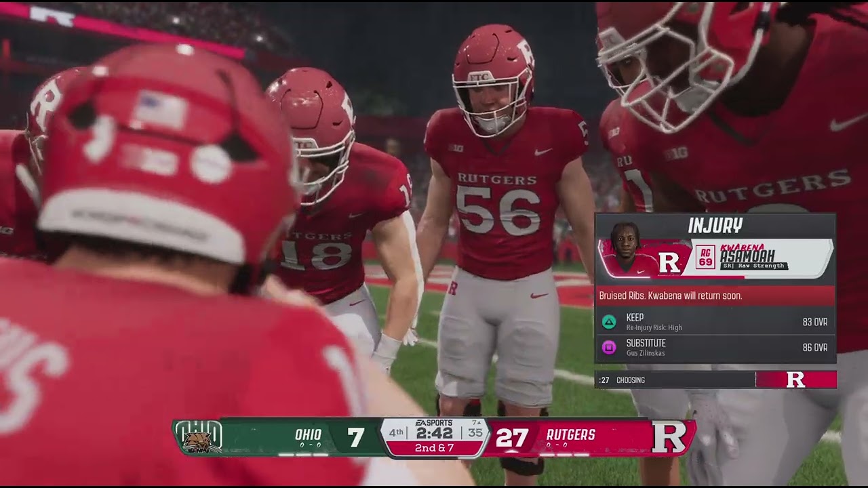868x488 pixels.
Task: Select the green triangle Keep icon
Action: (609, 322)
